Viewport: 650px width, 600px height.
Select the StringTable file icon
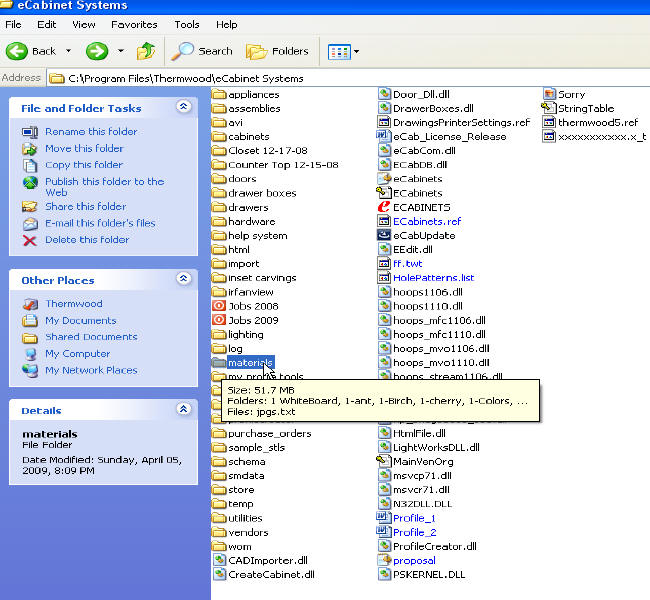[x=549, y=108]
